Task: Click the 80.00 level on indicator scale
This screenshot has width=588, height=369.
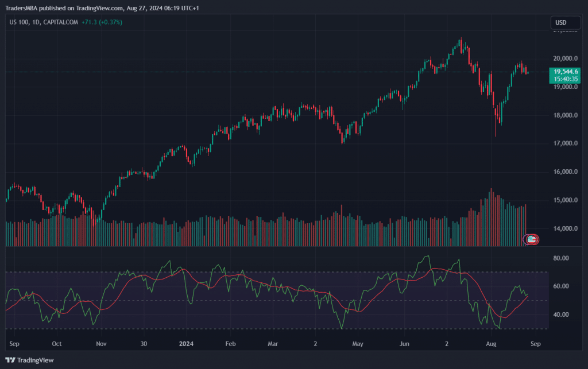Action: pyautogui.click(x=560, y=258)
